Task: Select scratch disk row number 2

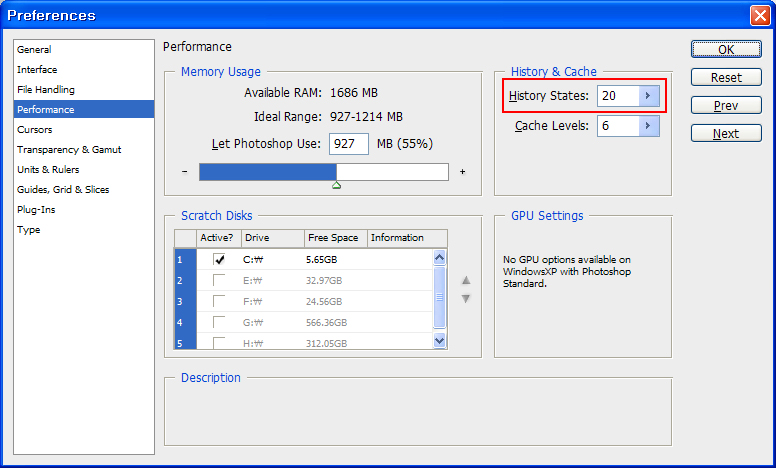Action: (x=186, y=281)
